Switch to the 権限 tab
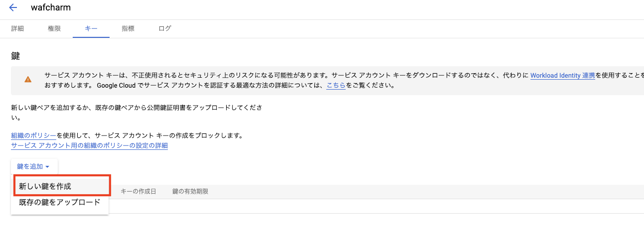The width and height of the screenshot is (644, 248). point(54,29)
